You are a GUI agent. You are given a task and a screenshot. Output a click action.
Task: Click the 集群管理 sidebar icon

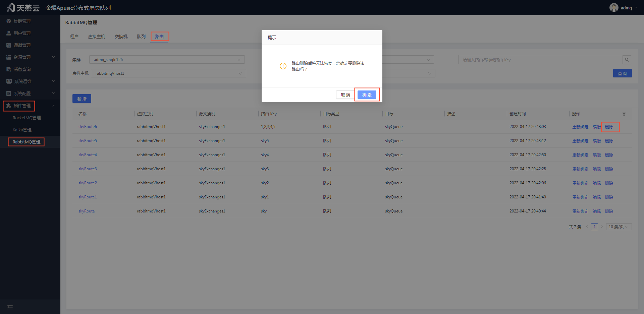point(9,21)
